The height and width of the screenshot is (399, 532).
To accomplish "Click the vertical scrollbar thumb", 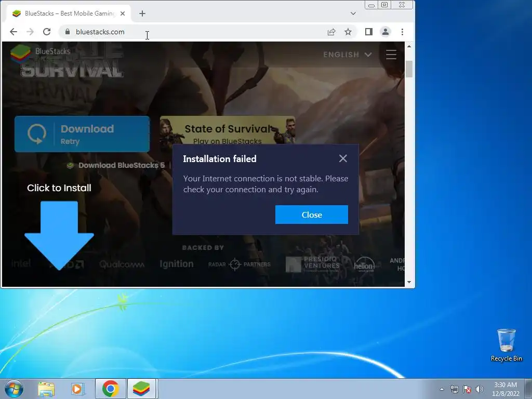I will tap(409, 69).
